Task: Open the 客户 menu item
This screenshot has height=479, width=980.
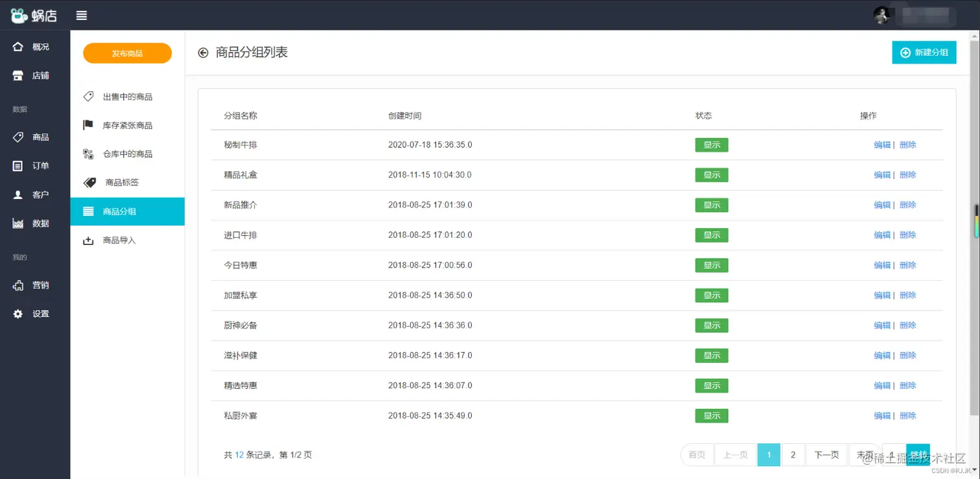Action: point(35,194)
